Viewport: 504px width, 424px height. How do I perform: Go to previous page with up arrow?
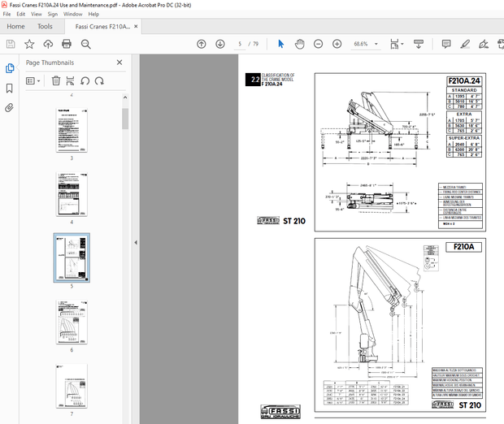pos(202,44)
